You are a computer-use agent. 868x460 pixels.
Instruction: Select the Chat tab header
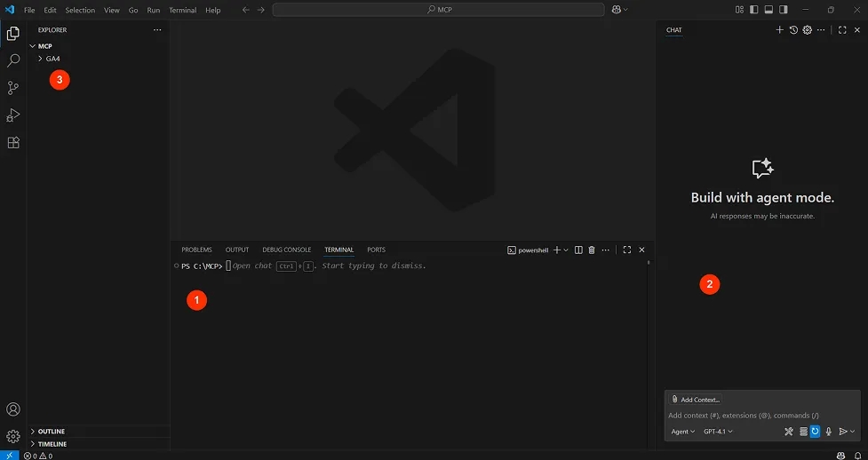tap(673, 30)
